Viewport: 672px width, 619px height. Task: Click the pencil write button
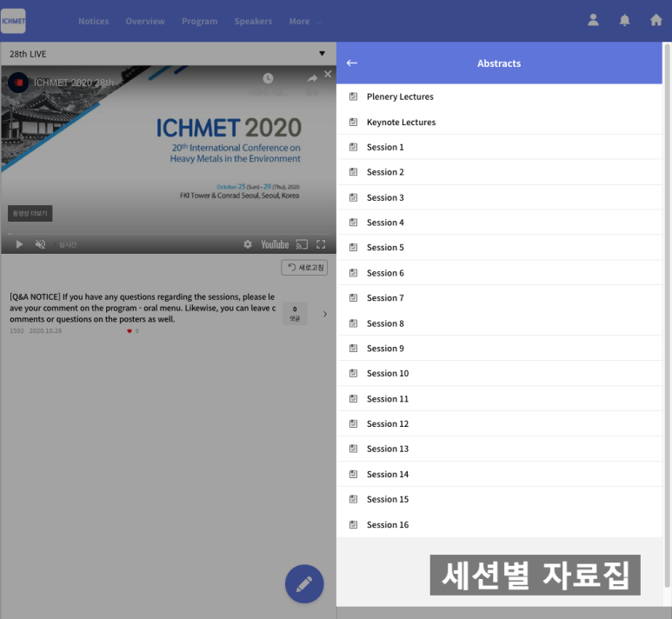point(304,584)
